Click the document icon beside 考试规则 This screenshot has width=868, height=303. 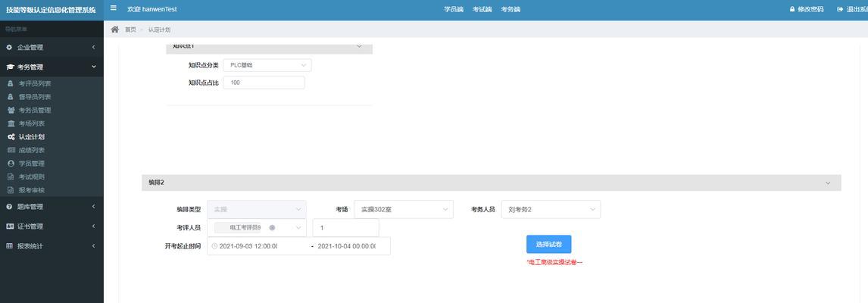pos(11,176)
